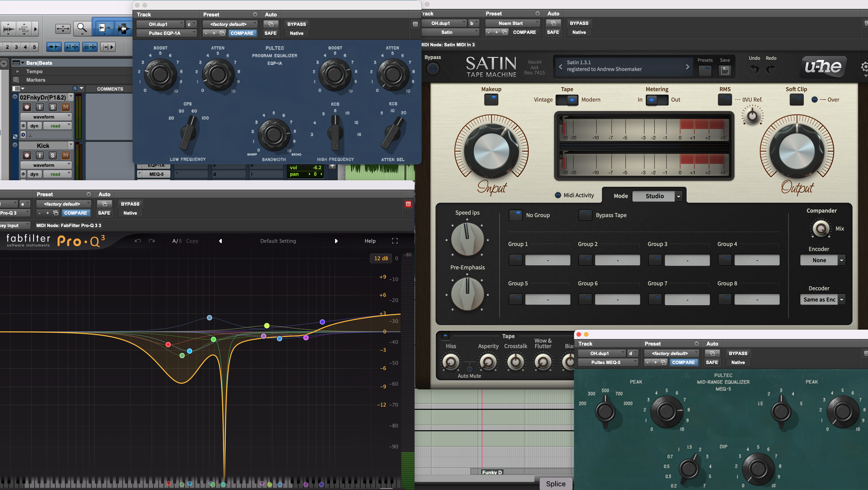The height and width of the screenshot is (490, 868).
Task: Click the Speed ips knob
Action: tap(467, 240)
